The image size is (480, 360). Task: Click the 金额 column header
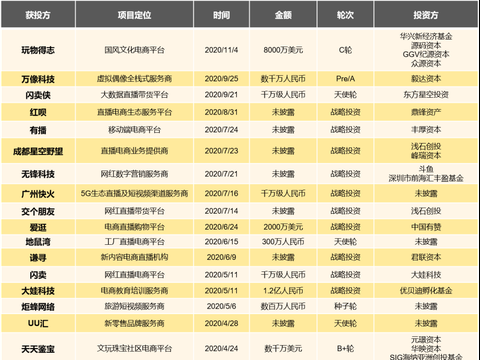point(283,15)
